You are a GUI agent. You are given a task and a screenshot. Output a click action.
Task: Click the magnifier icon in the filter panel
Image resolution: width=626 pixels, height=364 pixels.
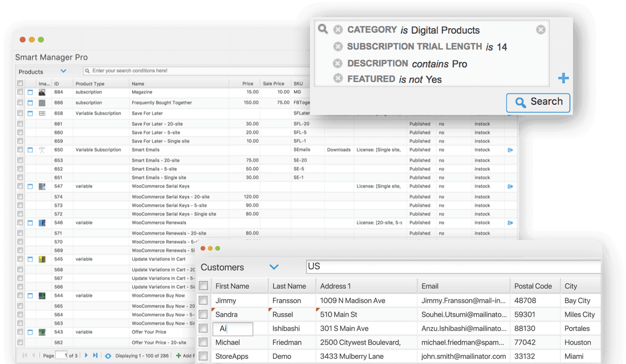pyautogui.click(x=323, y=29)
